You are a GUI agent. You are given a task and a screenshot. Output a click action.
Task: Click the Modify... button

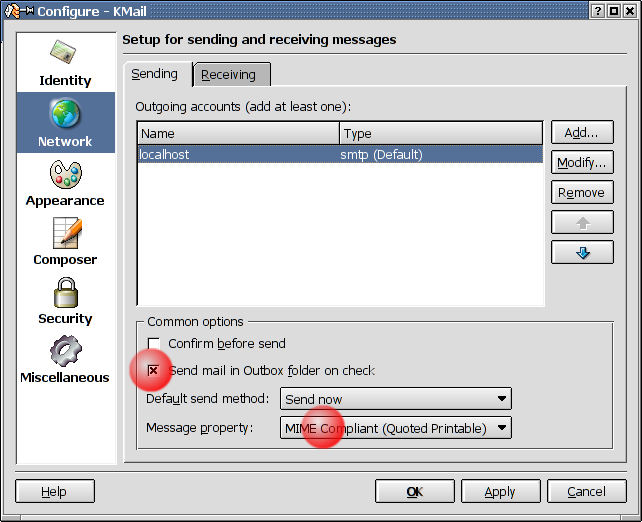(582, 163)
